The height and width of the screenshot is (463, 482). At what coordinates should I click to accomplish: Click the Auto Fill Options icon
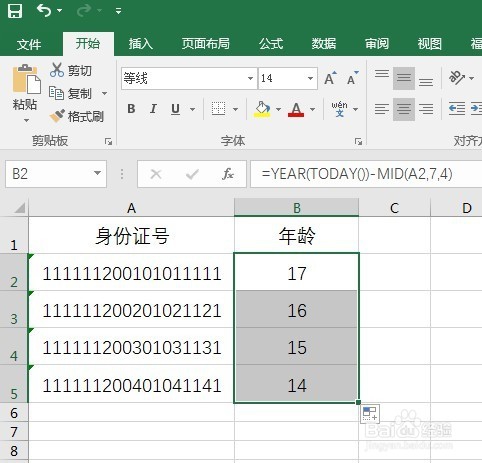(x=370, y=414)
